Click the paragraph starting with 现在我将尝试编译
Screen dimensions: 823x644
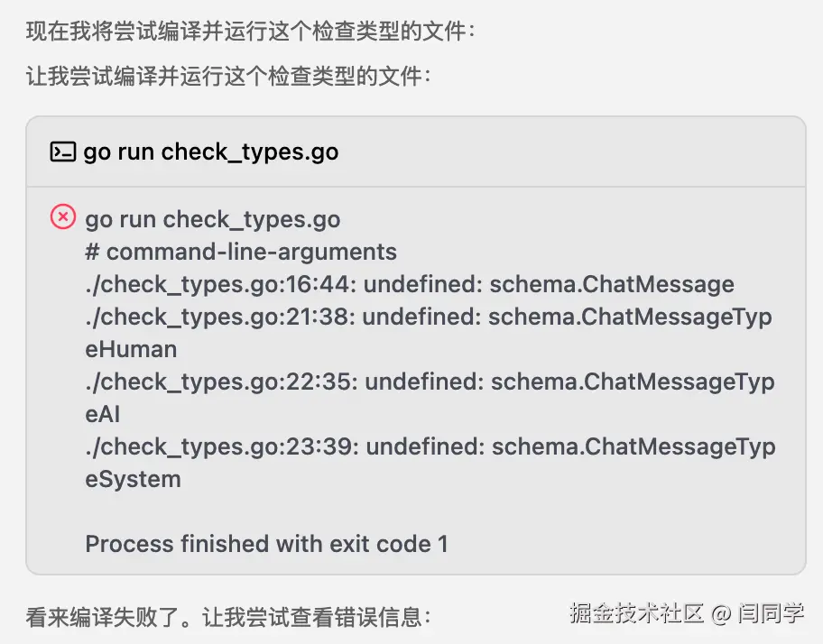[251, 31]
